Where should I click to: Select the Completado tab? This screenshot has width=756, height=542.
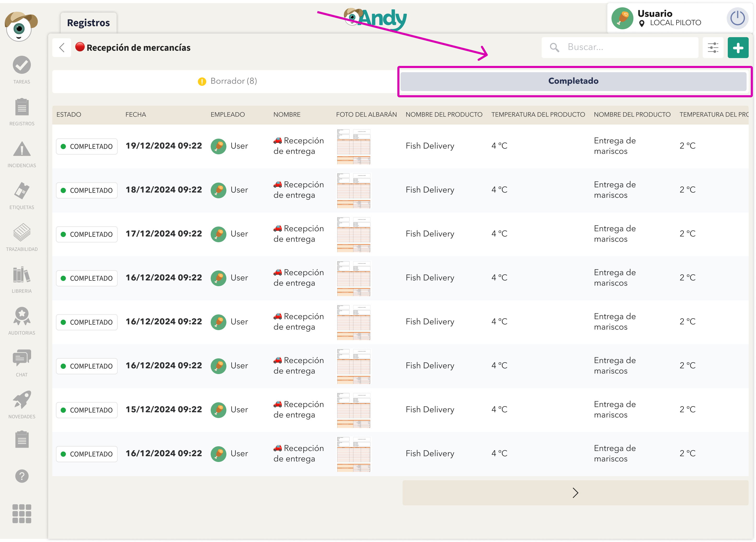click(x=573, y=81)
